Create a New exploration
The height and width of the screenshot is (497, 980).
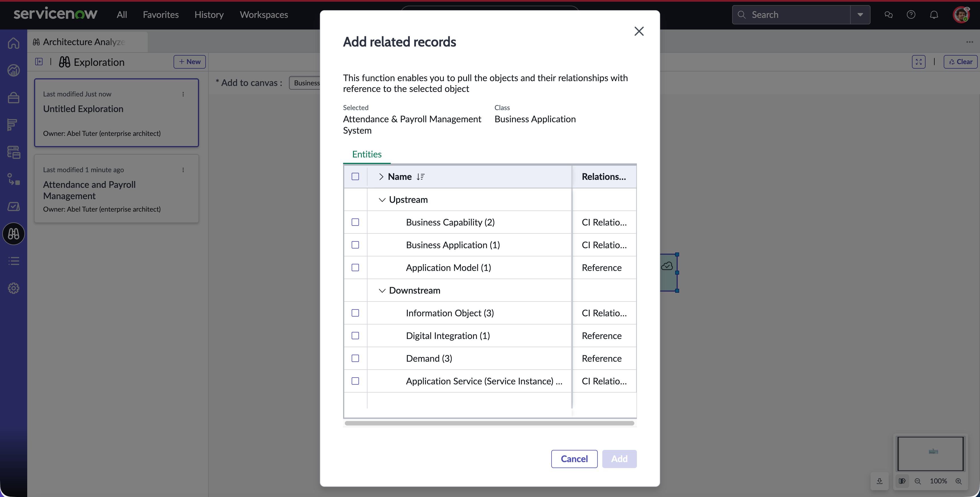(x=189, y=62)
